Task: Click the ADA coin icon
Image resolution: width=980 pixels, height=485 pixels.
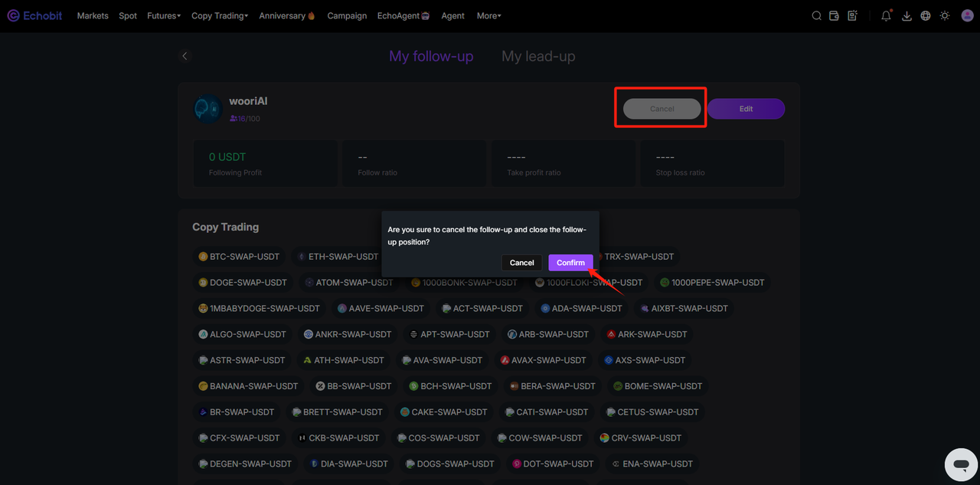Action: click(545, 309)
